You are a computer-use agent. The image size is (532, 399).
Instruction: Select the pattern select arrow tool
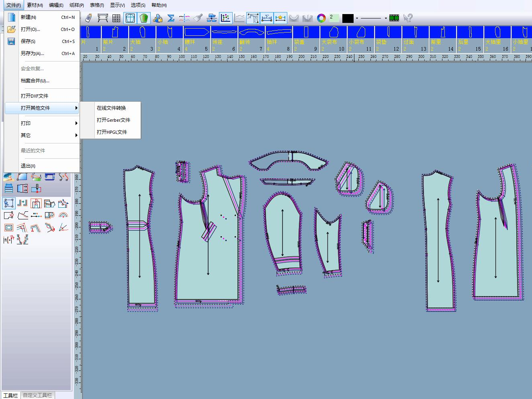9,203
